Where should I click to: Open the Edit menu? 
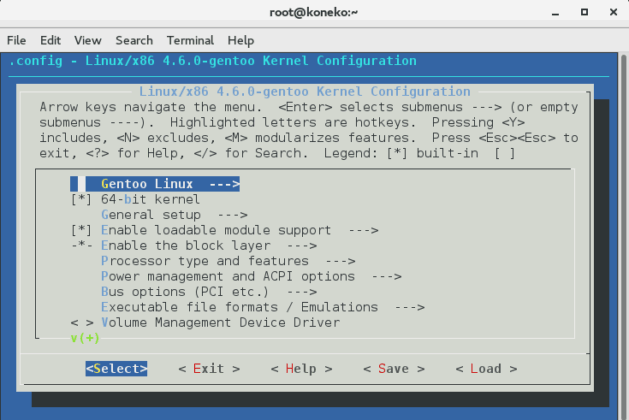click(50, 41)
